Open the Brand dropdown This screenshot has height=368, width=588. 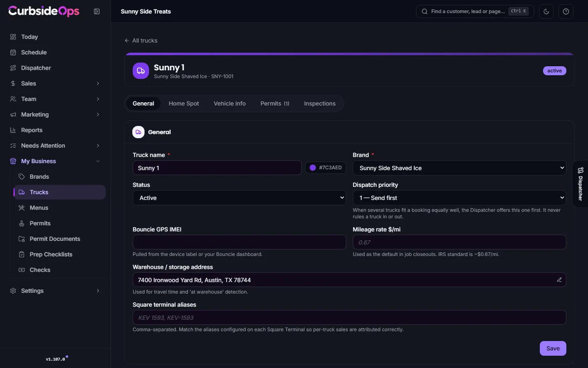(459, 168)
